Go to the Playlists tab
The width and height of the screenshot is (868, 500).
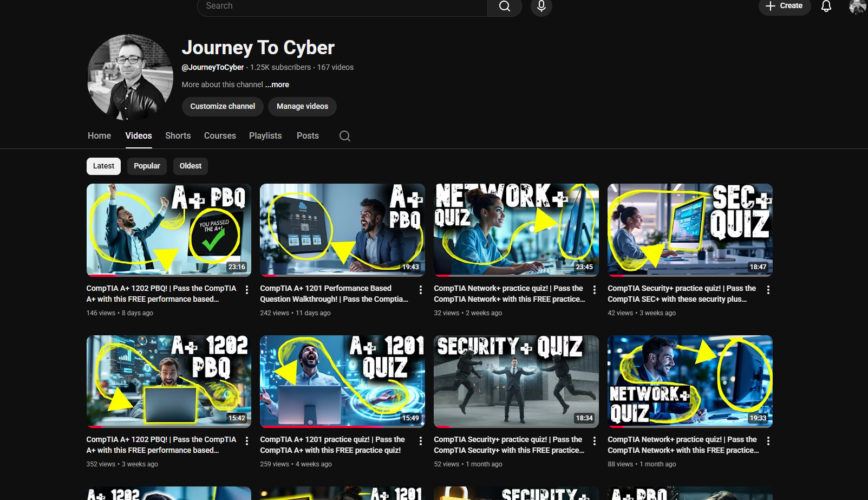tap(265, 136)
